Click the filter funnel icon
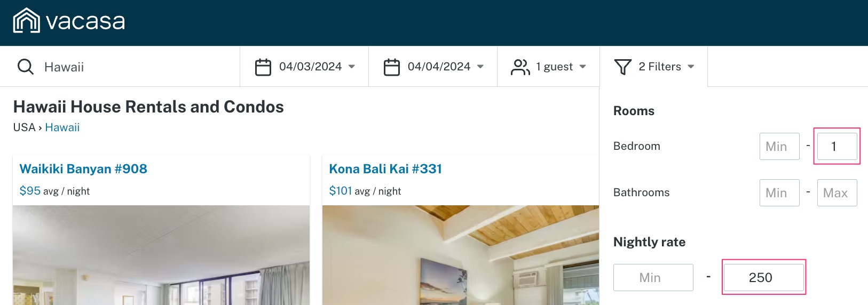Image resolution: width=868 pixels, height=305 pixels. (623, 67)
